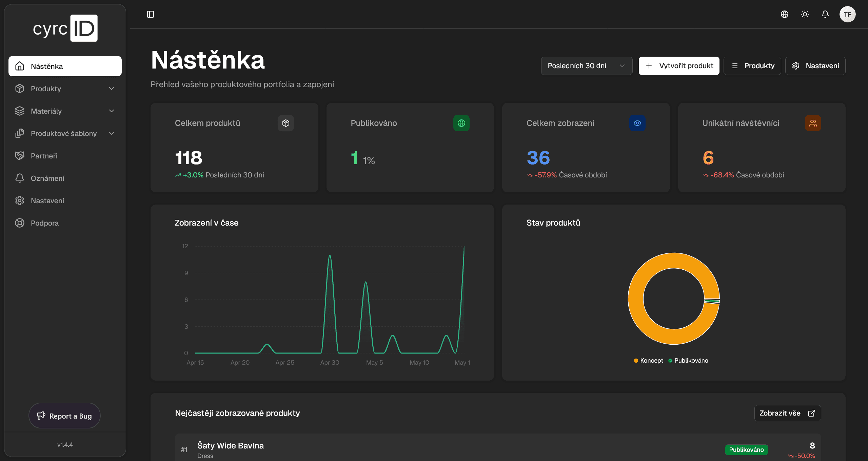Open notifications bell in top bar

[x=825, y=14]
